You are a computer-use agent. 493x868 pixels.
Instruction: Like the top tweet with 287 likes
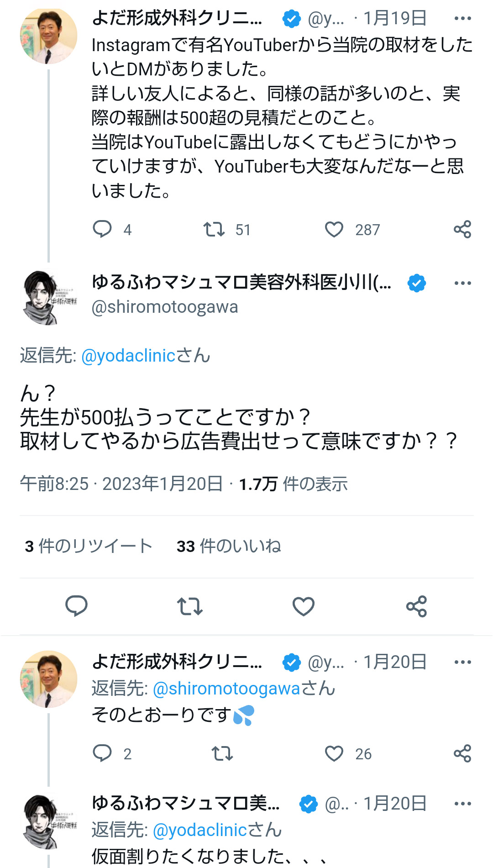pos(334,229)
